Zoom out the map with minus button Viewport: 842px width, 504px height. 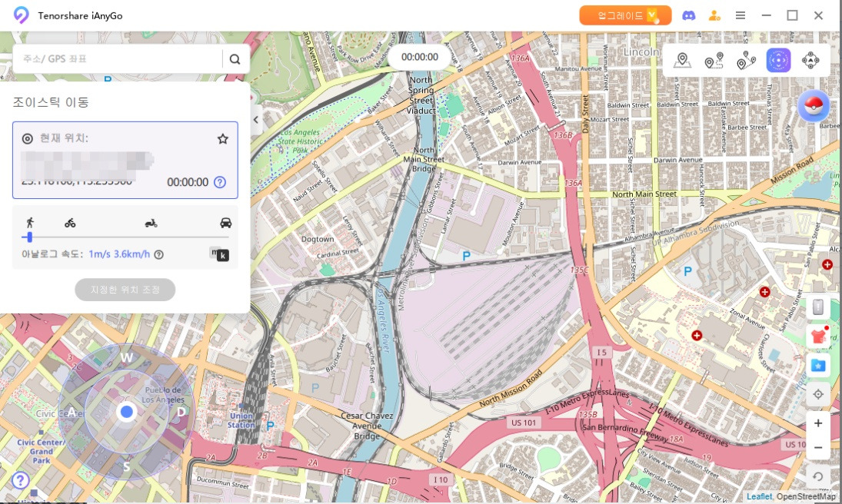(818, 447)
